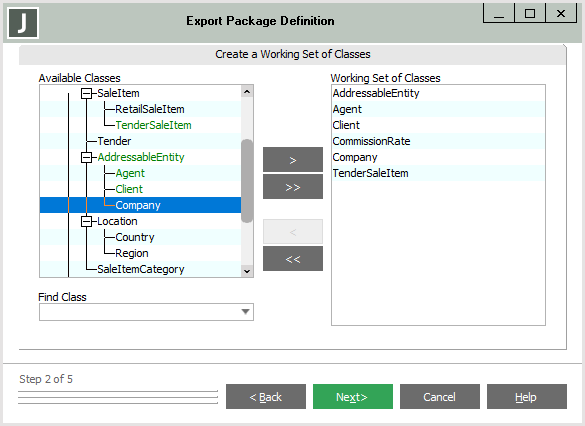585x426 pixels.
Task: Select SaleItemCategory in Available Classes
Action: pyautogui.click(x=141, y=269)
